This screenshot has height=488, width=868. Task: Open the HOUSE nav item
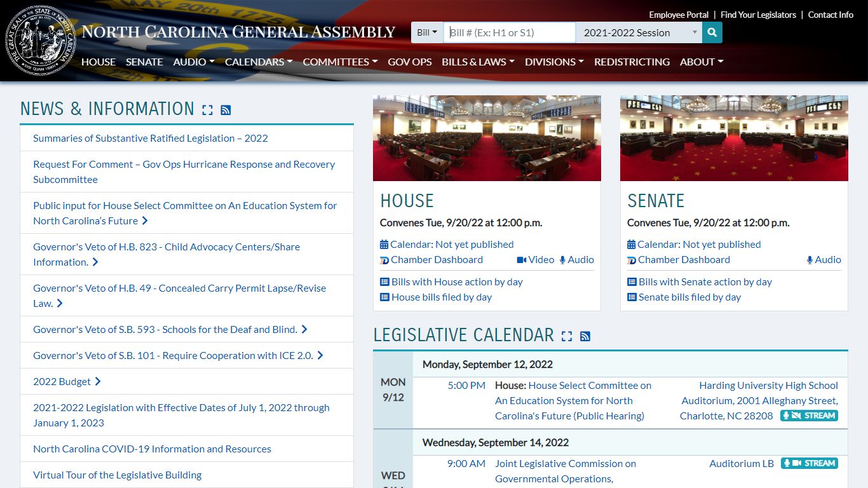(x=98, y=62)
